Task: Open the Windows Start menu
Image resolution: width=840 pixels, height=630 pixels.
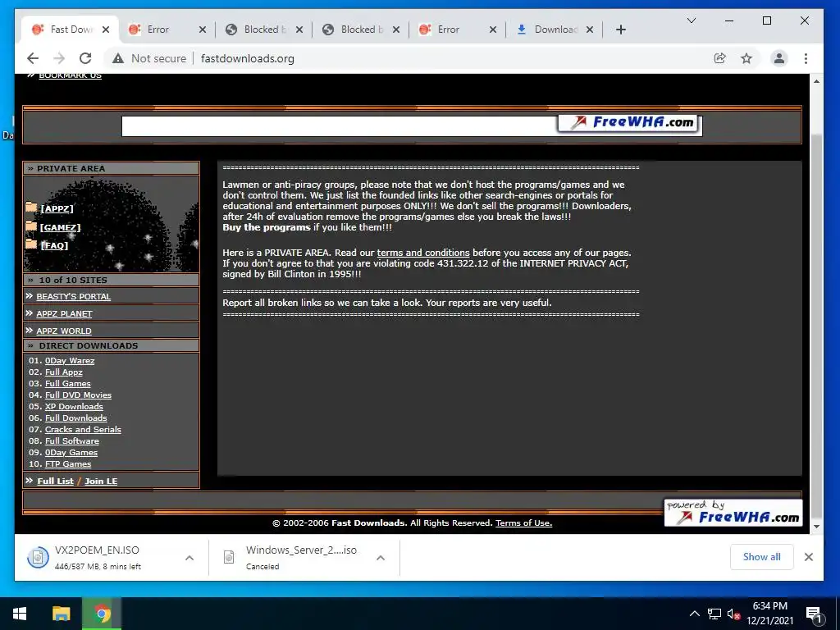Action: click(x=20, y=614)
